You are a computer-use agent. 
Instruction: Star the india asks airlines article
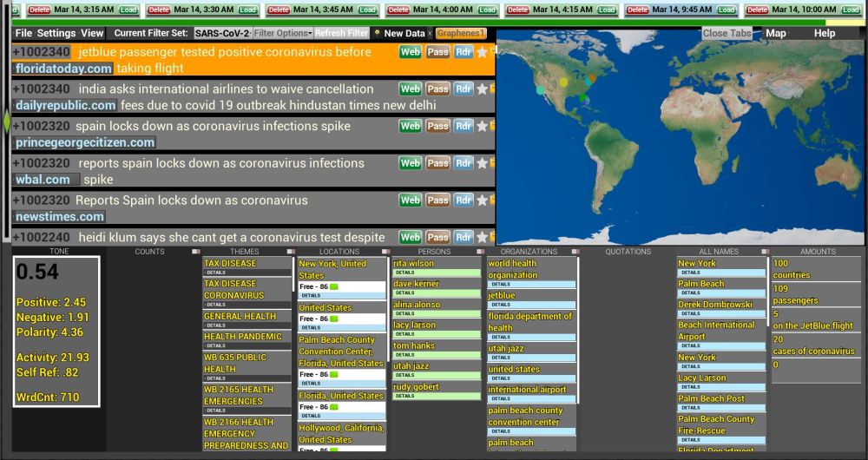coord(482,89)
